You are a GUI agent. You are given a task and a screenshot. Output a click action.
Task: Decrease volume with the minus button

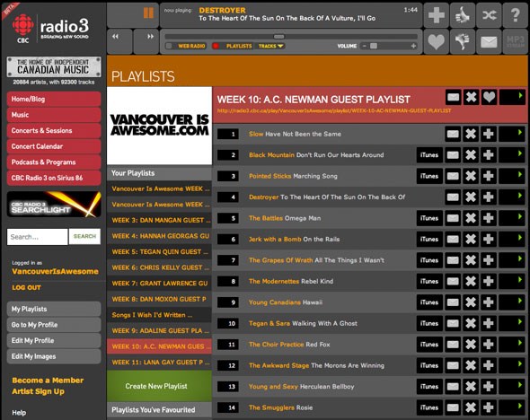[365, 46]
